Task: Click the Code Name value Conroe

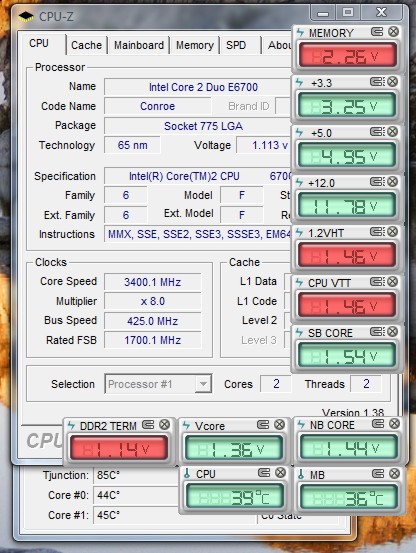Action: pos(157,106)
